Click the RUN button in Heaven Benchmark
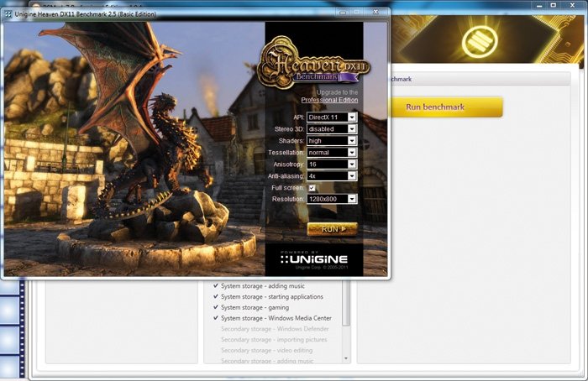This screenshot has height=381, width=588. pos(333,229)
